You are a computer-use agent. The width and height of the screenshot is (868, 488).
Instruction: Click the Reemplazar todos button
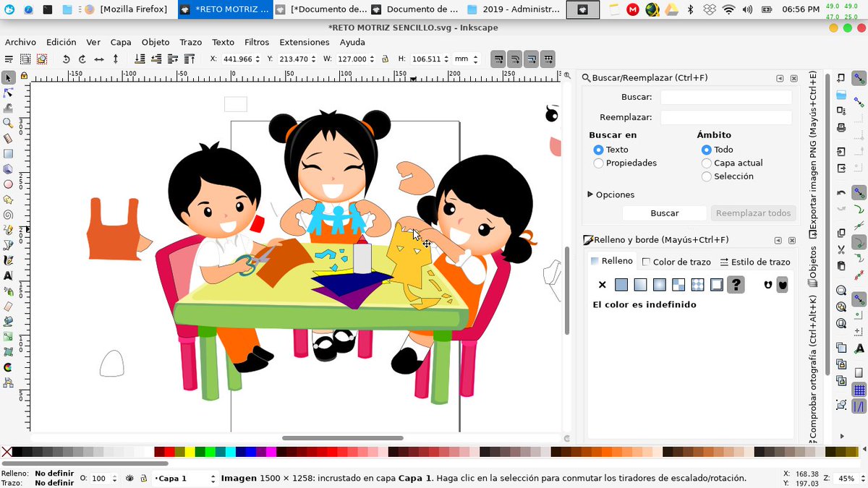point(753,213)
